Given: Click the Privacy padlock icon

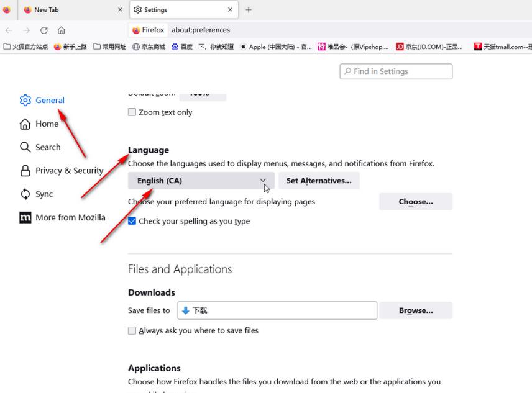Looking at the screenshot, I should [25, 170].
